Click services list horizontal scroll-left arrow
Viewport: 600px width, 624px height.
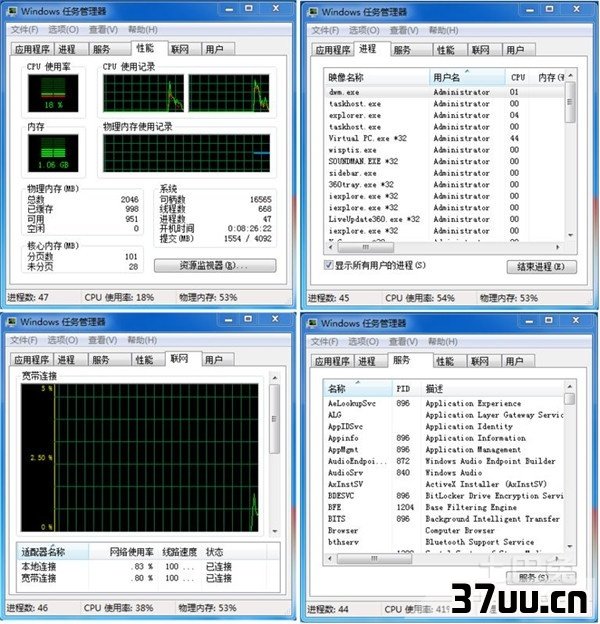[330, 559]
